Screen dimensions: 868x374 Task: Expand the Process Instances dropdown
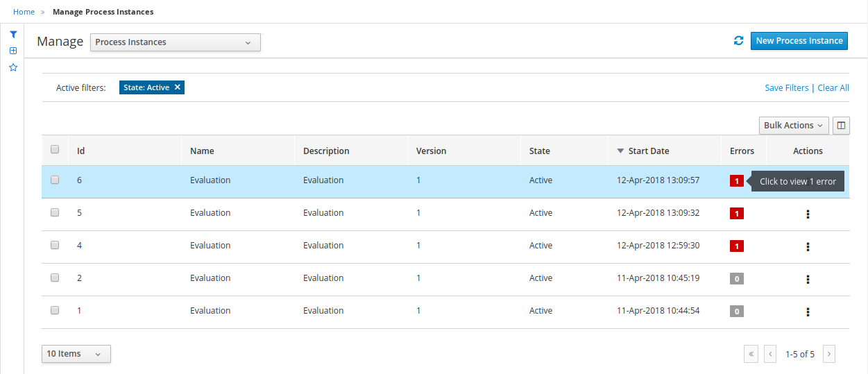175,42
